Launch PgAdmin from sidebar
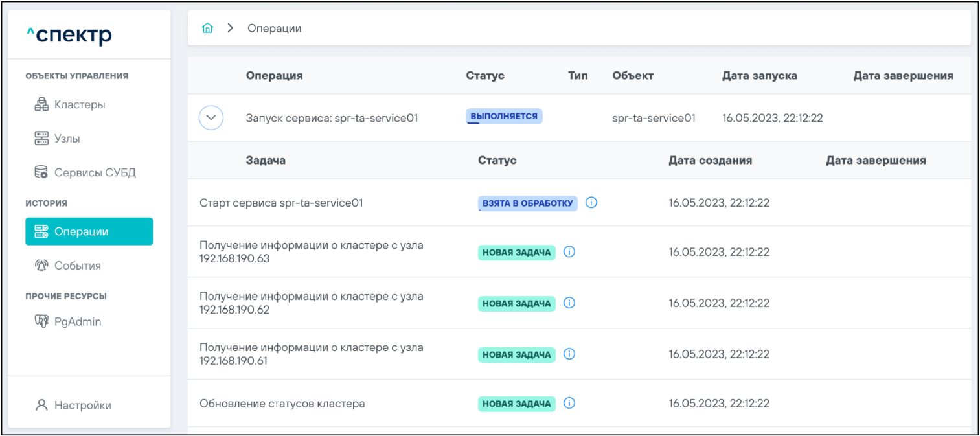This screenshot has width=980, height=436. coord(77,322)
